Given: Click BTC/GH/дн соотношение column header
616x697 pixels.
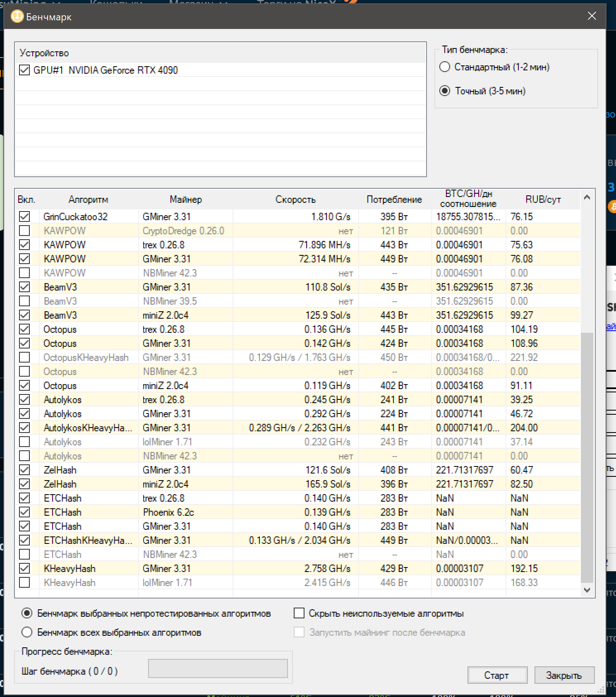Looking at the screenshot, I should (468, 199).
